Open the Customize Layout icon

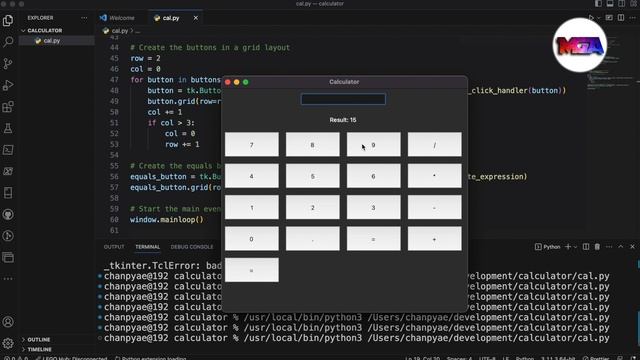pos(633,4)
